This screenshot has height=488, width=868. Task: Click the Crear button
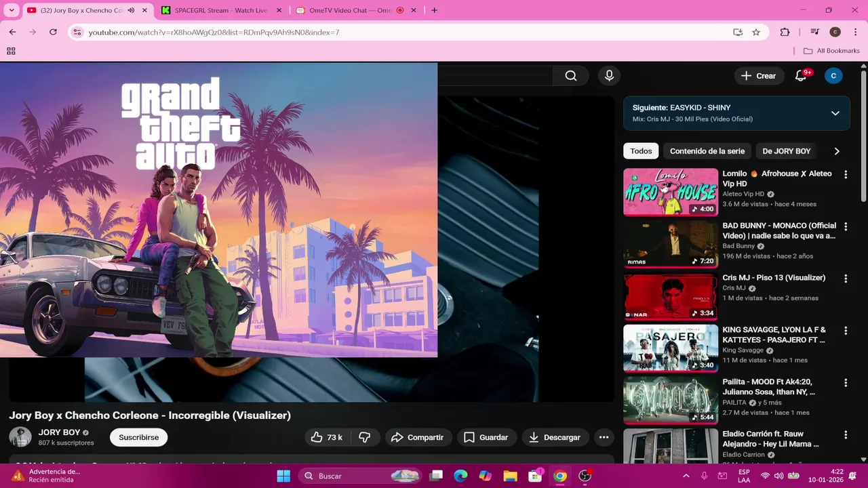pyautogui.click(x=758, y=76)
